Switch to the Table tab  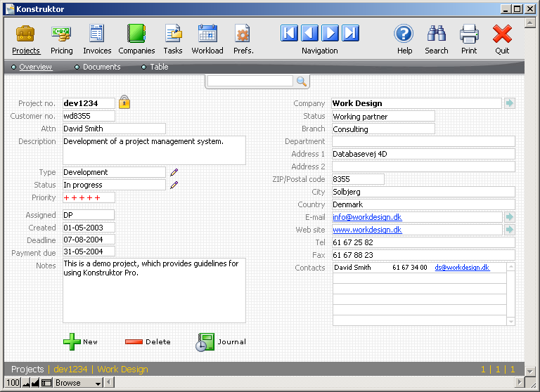pos(159,67)
